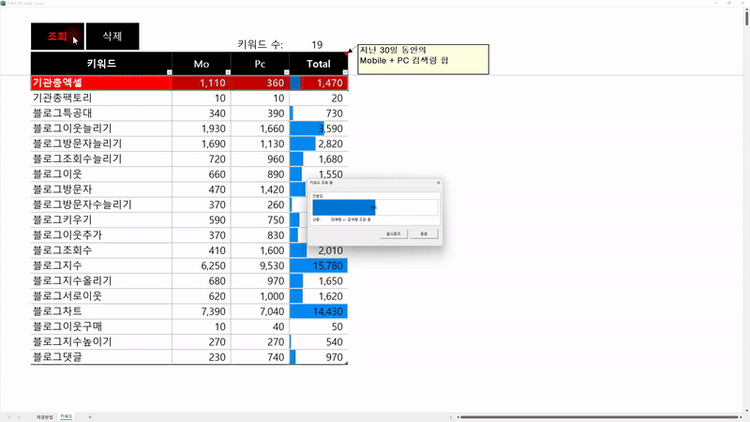Click the horizontal scrollbar at bottom
Image resolution: width=750 pixels, height=422 pixels.
[x=599, y=417]
